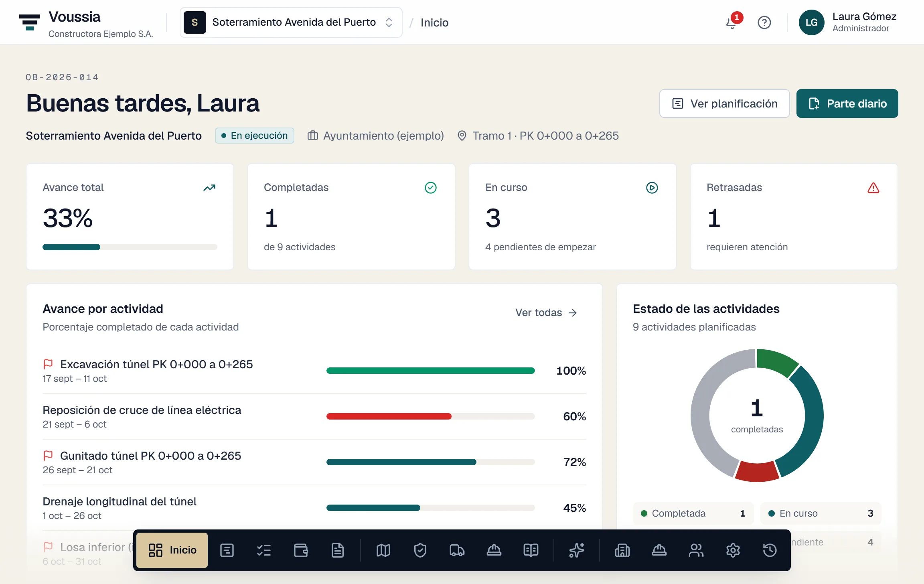
Task: Expand the Soteramiento Avenida del Puerto project selector
Action: tap(291, 22)
